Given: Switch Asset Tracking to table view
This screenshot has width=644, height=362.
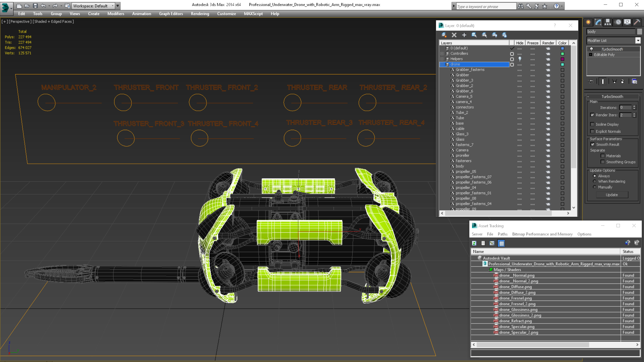Looking at the screenshot, I should pyautogui.click(x=502, y=243).
